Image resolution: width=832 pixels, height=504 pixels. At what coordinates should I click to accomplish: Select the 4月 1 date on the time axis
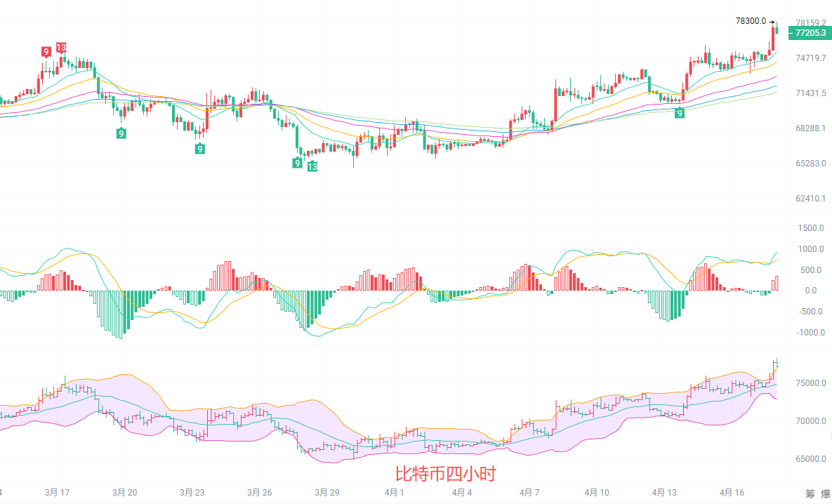[x=394, y=493]
